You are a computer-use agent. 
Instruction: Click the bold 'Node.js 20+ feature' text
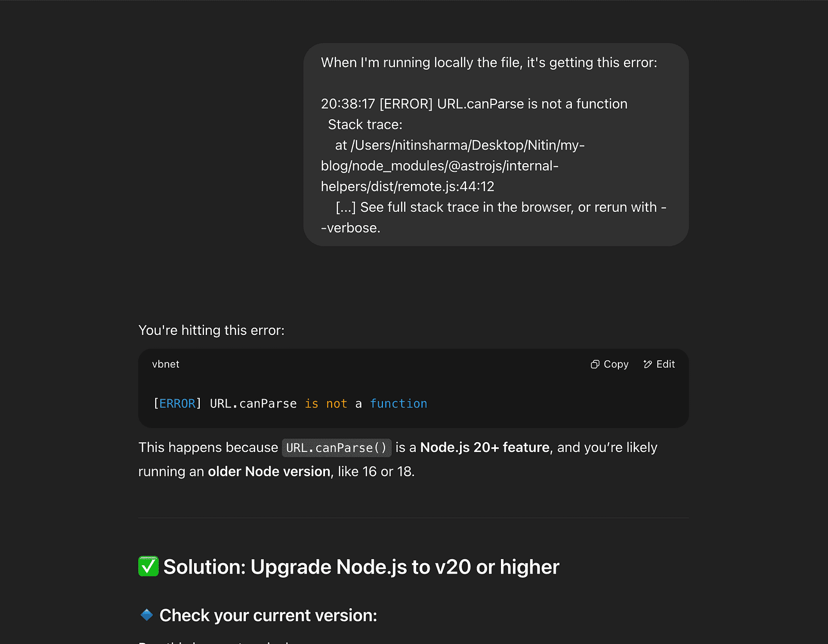click(485, 447)
